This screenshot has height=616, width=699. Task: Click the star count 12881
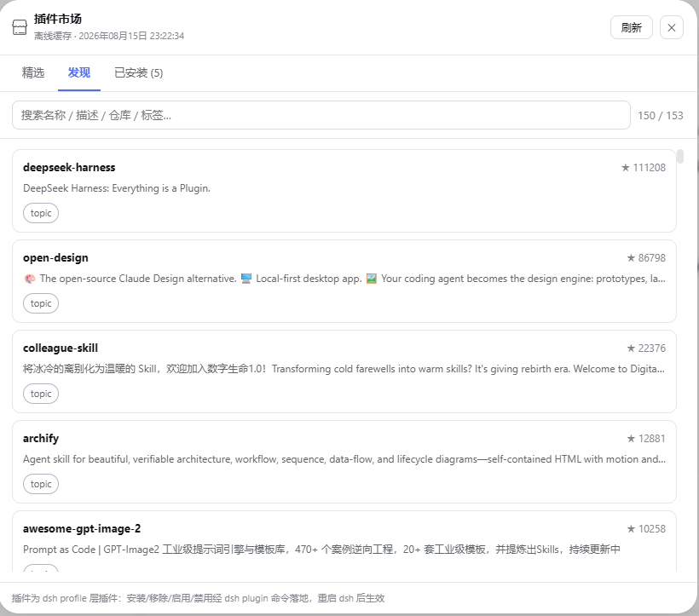pyautogui.click(x=646, y=439)
